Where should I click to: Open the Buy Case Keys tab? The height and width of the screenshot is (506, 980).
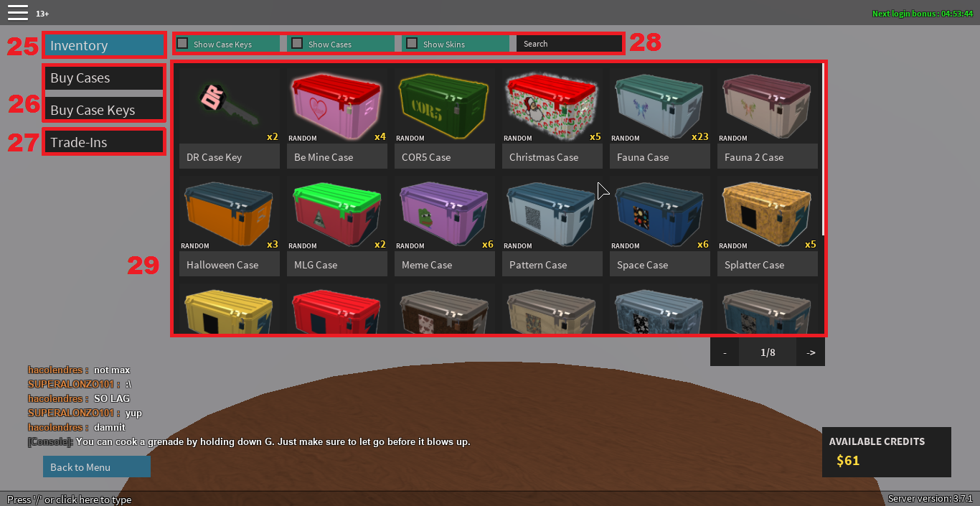[104, 110]
